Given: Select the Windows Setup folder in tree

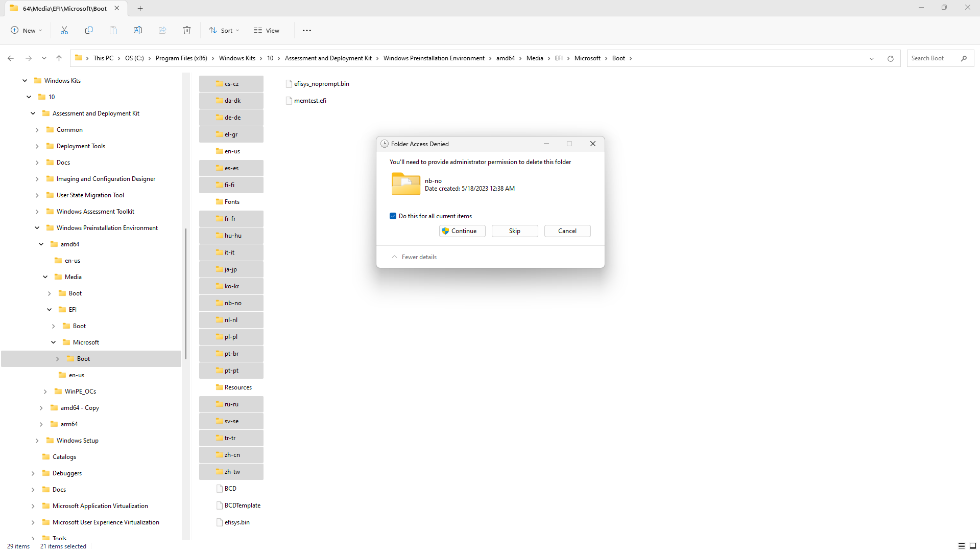Looking at the screenshot, I should [77, 441].
